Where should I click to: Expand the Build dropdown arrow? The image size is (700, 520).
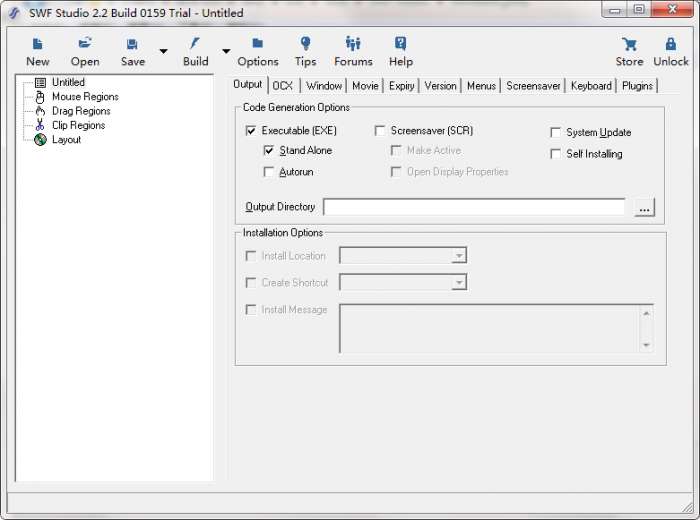coord(226,51)
